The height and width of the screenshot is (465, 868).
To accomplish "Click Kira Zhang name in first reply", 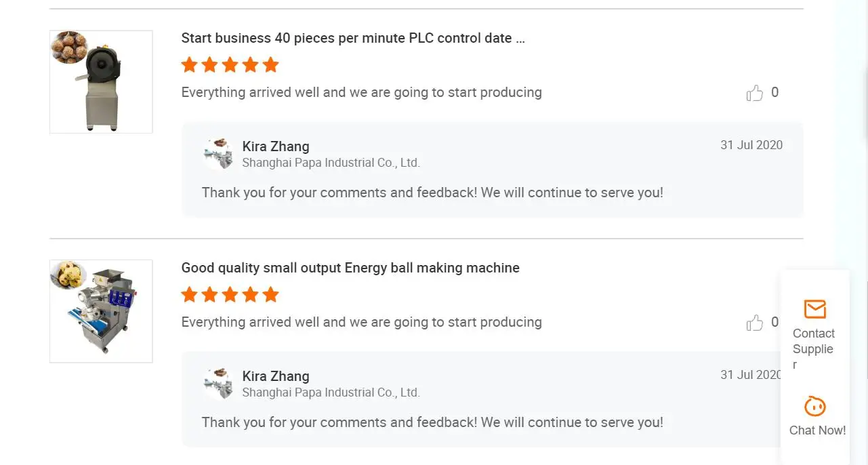I will [276, 146].
